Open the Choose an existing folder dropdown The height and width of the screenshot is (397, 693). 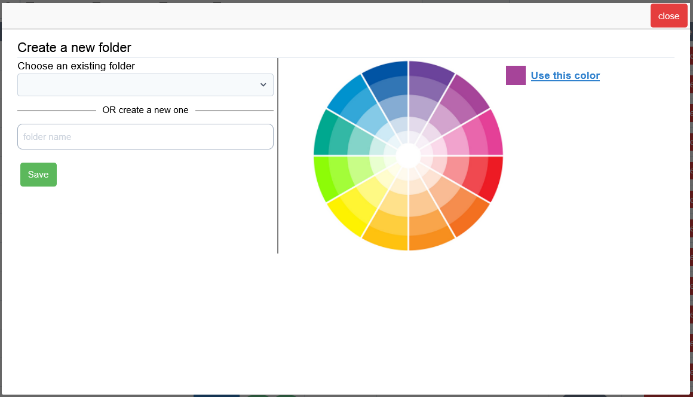point(145,84)
